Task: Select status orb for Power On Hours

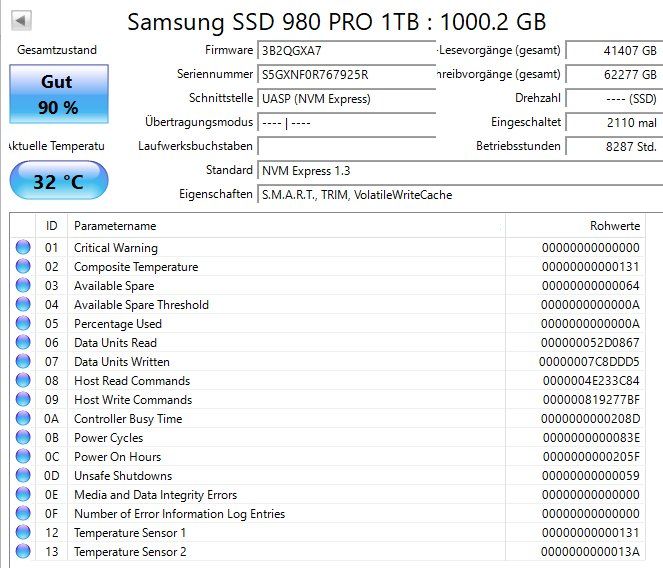Action: coord(23,456)
